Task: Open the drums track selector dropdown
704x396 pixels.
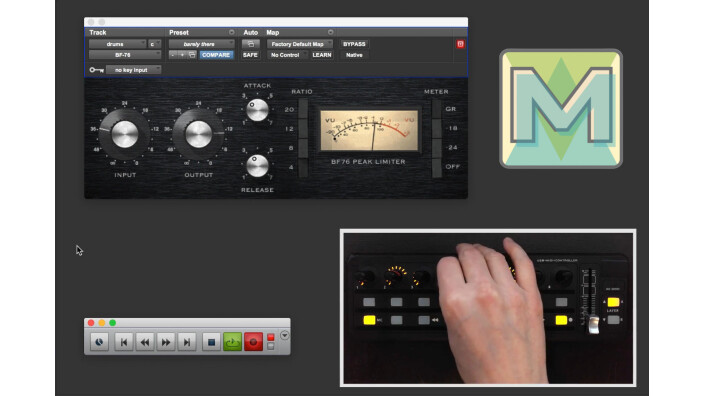Action: point(118,44)
